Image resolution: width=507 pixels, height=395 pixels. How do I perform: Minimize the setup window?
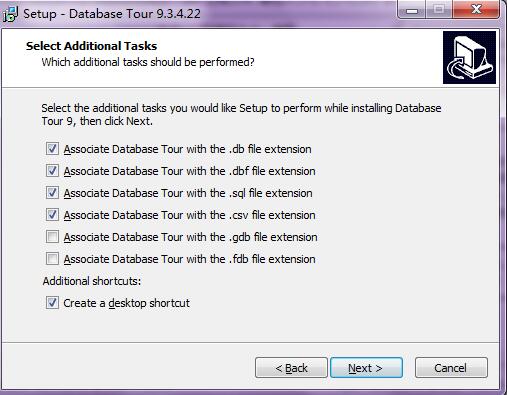(412, 10)
